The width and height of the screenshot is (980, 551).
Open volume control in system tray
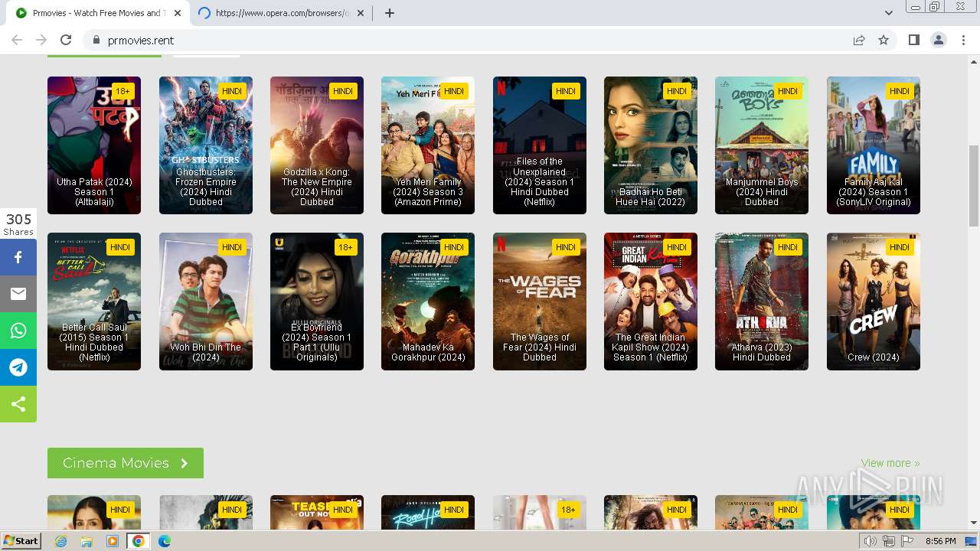click(x=870, y=541)
